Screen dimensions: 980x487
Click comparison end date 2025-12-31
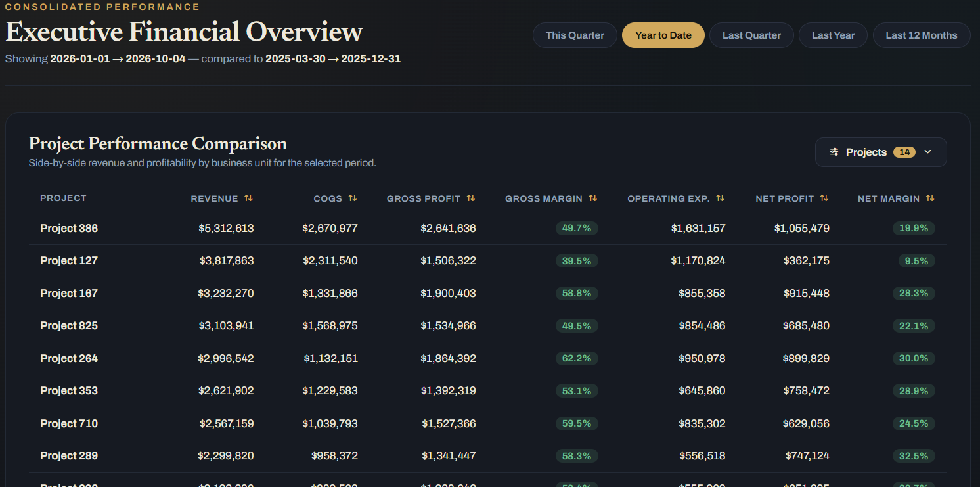tap(371, 59)
